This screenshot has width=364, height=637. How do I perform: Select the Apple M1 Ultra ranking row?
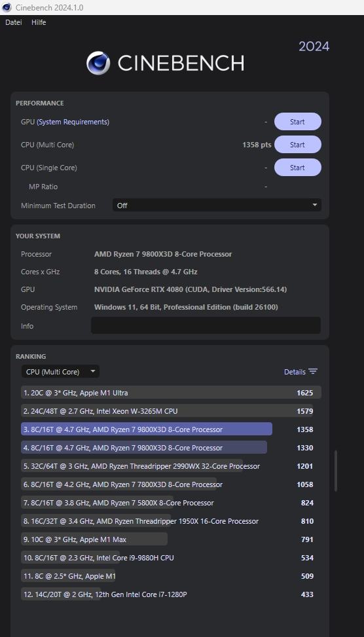coord(171,392)
